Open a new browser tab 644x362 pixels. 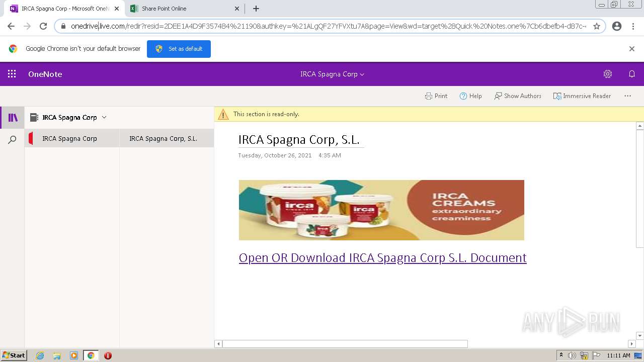256,9
